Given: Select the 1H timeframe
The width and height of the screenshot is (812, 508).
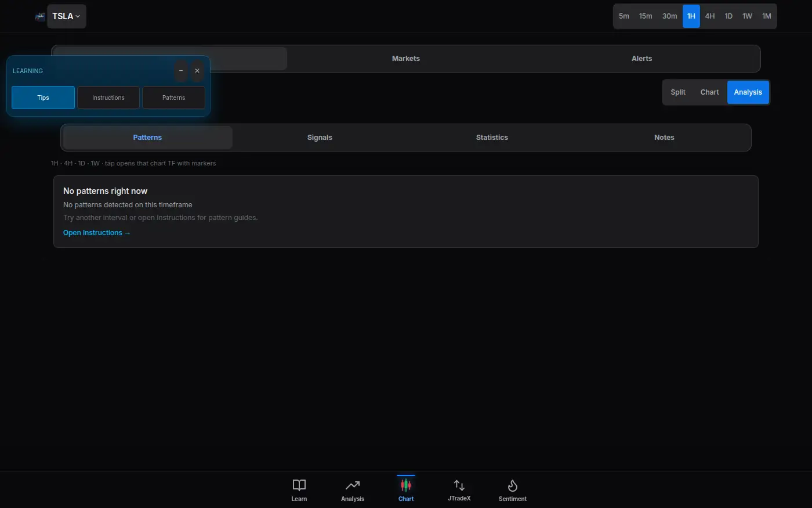Looking at the screenshot, I should [x=691, y=16].
